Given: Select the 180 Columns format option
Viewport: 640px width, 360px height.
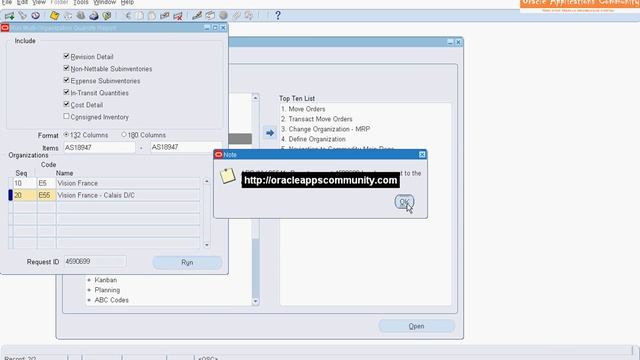Looking at the screenshot, I should click(x=124, y=134).
